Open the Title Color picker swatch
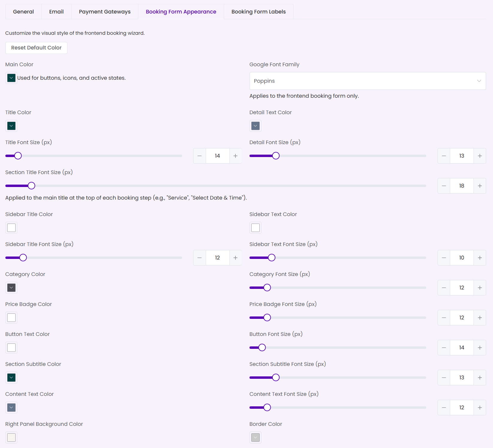This screenshot has width=493, height=448. tap(11, 126)
